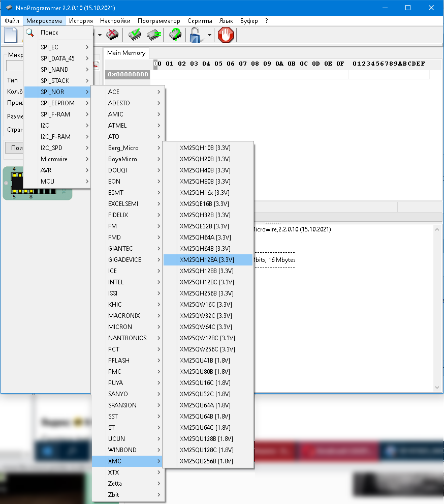444x504 pixels.
Task: Open the ? help menu
Action: [x=267, y=21]
